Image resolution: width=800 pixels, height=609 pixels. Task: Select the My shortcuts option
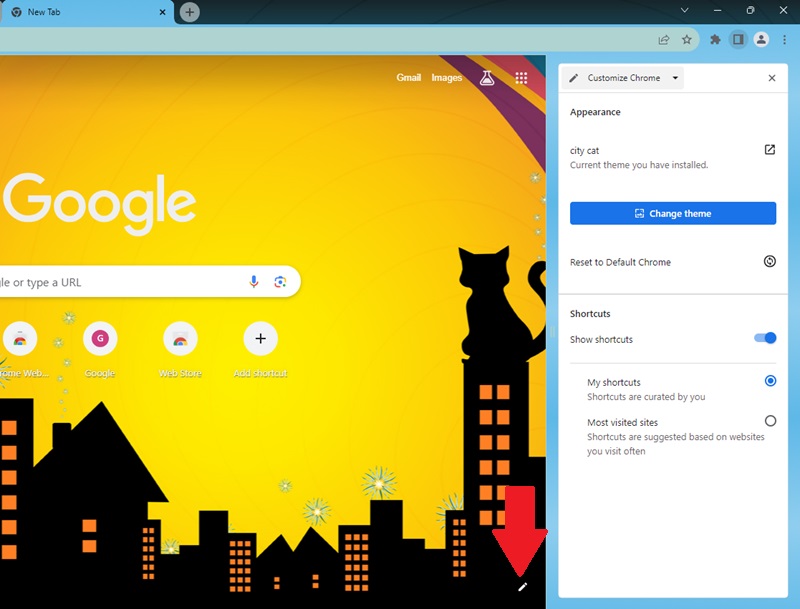pyautogui.click(x=770, y=381)
